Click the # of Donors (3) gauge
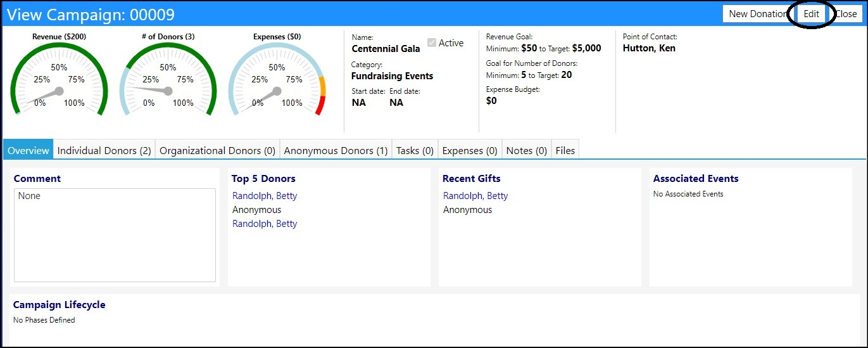Viewport: 868px width, 348px height. tap(168, 79)
